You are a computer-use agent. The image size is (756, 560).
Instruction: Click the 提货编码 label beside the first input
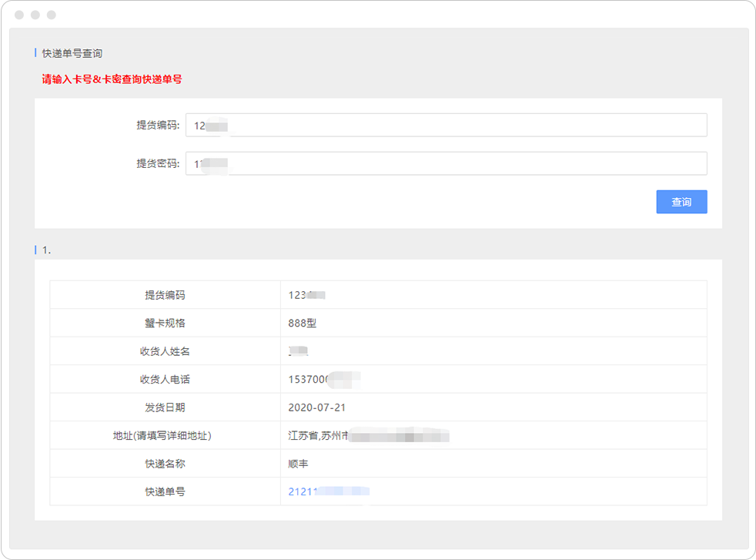pyautogui.click(x=158, y=125)
